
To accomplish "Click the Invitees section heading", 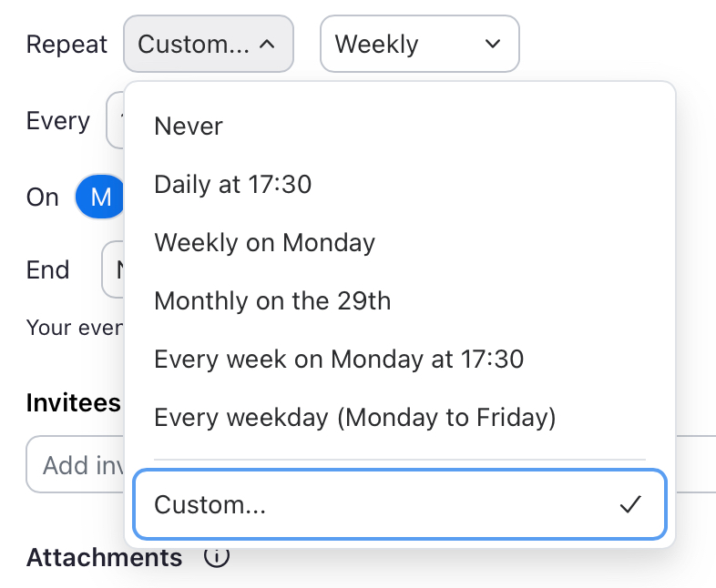I will [x=73, y=402].
